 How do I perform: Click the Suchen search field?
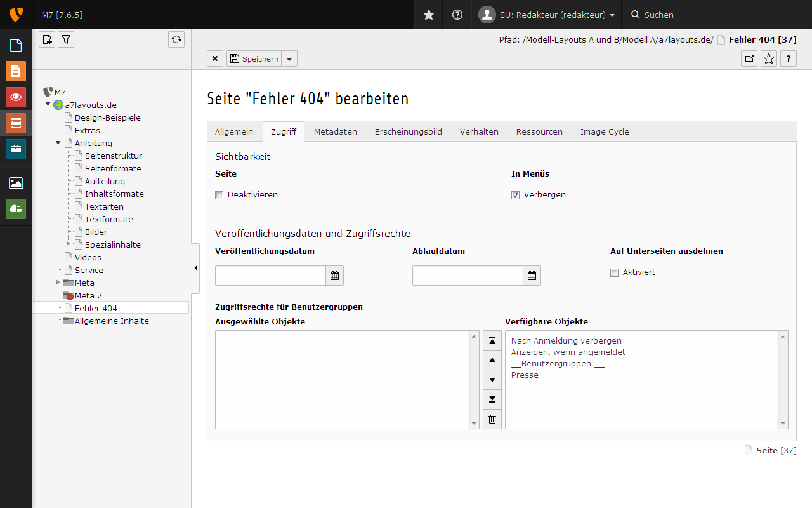pos(717,14)
